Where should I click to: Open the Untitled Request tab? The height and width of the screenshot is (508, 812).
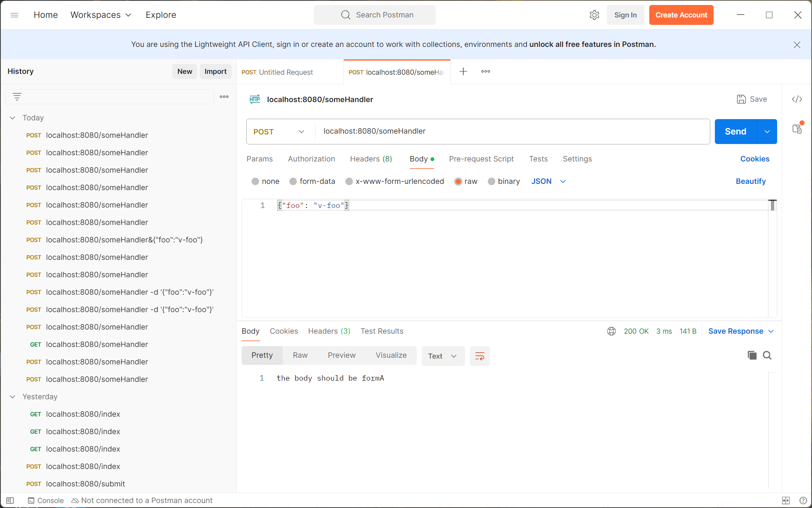(x=290, y=72)
